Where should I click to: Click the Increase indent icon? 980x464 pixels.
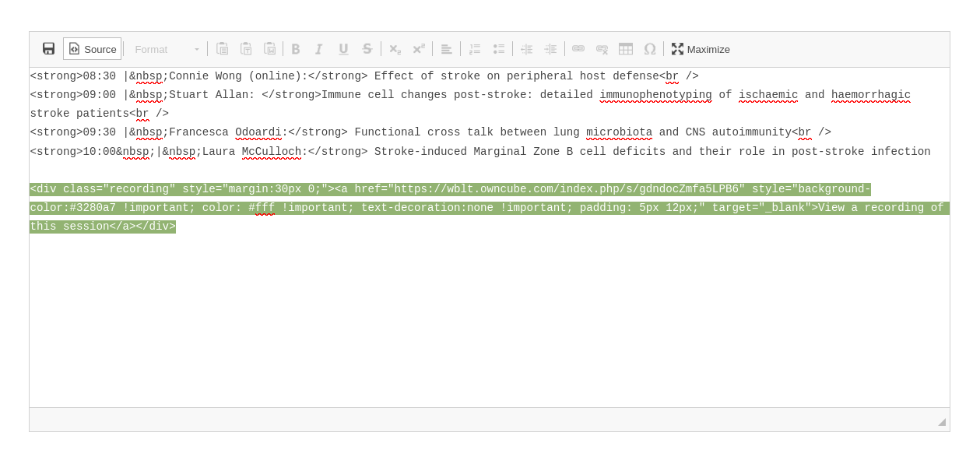pos(551,48)
